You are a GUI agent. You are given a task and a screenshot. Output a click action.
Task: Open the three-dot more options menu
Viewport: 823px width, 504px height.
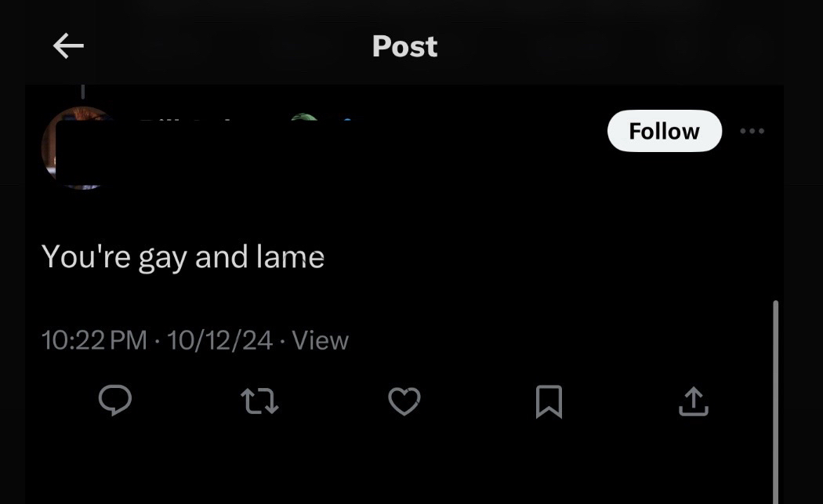752,131
